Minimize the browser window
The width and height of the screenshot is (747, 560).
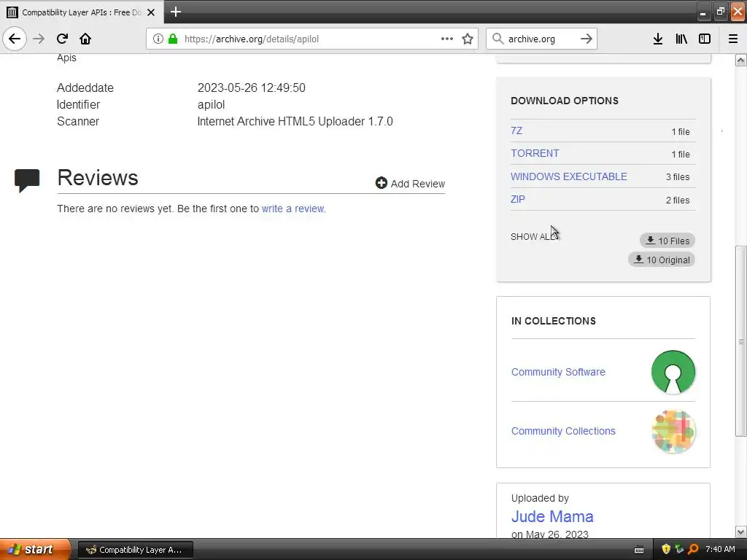pyautogui.click(x=703, y=12)
